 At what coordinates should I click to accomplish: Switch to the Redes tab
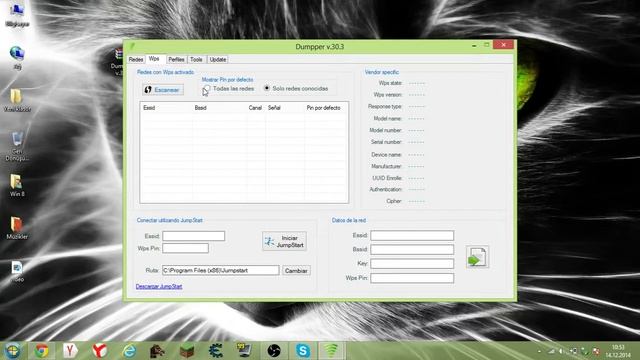pyautogui.click(x=136, y=60)
